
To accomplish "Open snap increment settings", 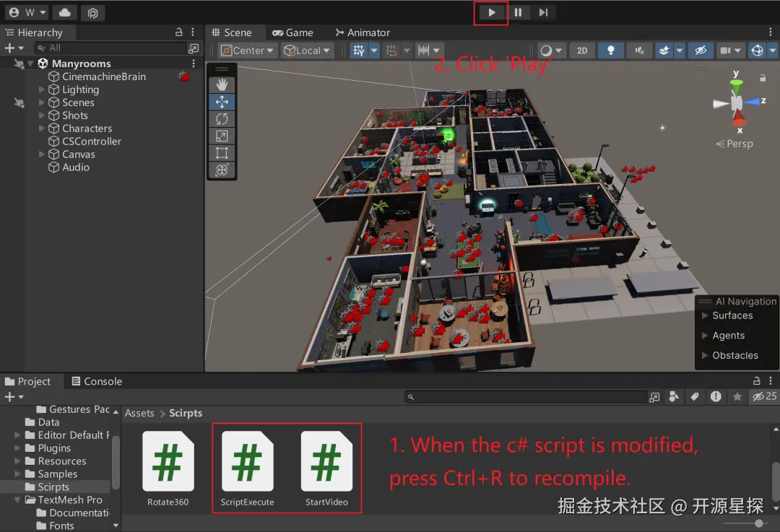I will [428, 51].
